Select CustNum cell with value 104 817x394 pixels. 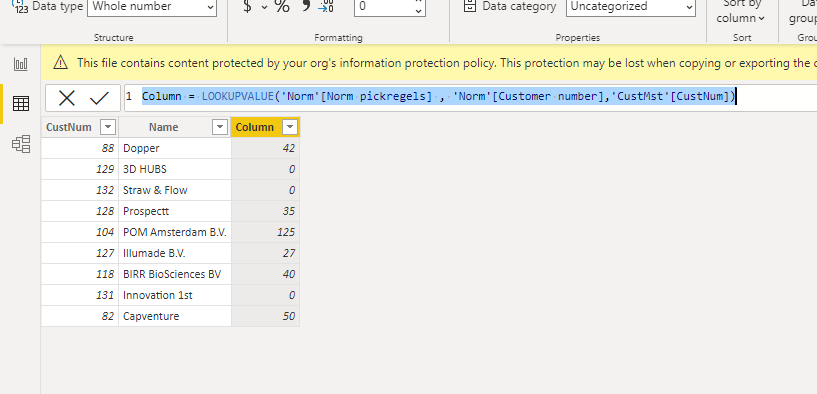pos(80,232)
